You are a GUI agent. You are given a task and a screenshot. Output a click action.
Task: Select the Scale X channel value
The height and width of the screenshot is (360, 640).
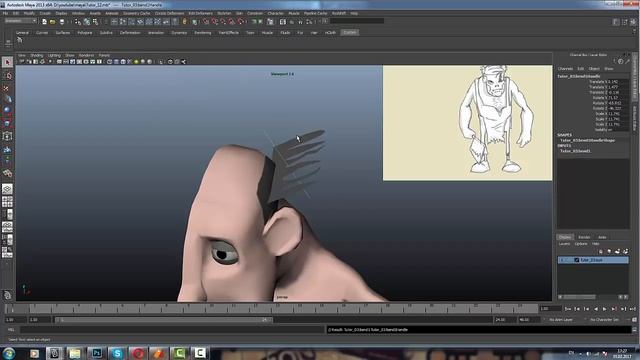pos(618,114)
